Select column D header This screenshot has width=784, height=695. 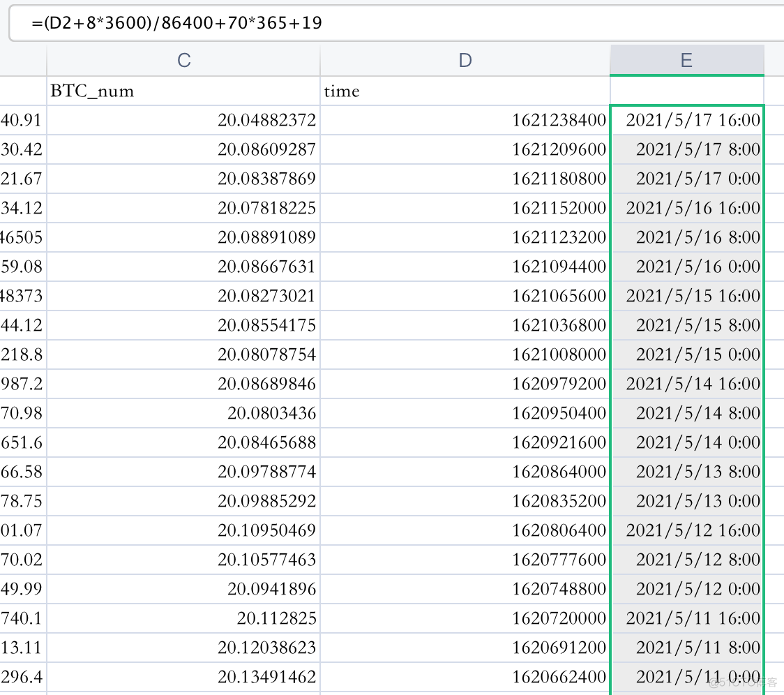click(465, 61)
